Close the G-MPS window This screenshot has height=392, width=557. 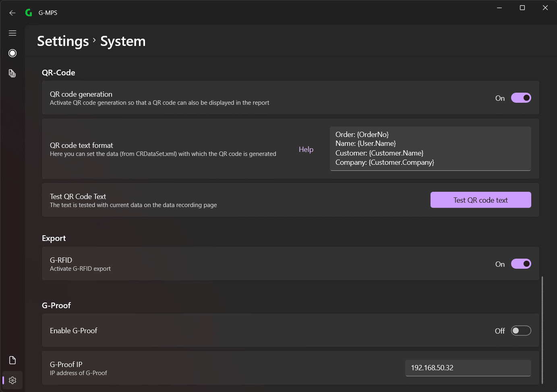coord(545,8)
